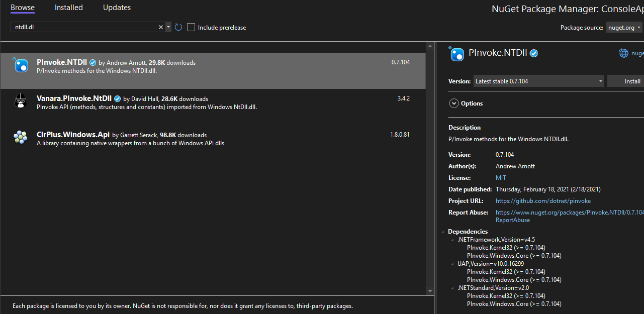Screen dimensions: 644x314
Task: Click the results list scroll up arrow
Action: [430, 47]
